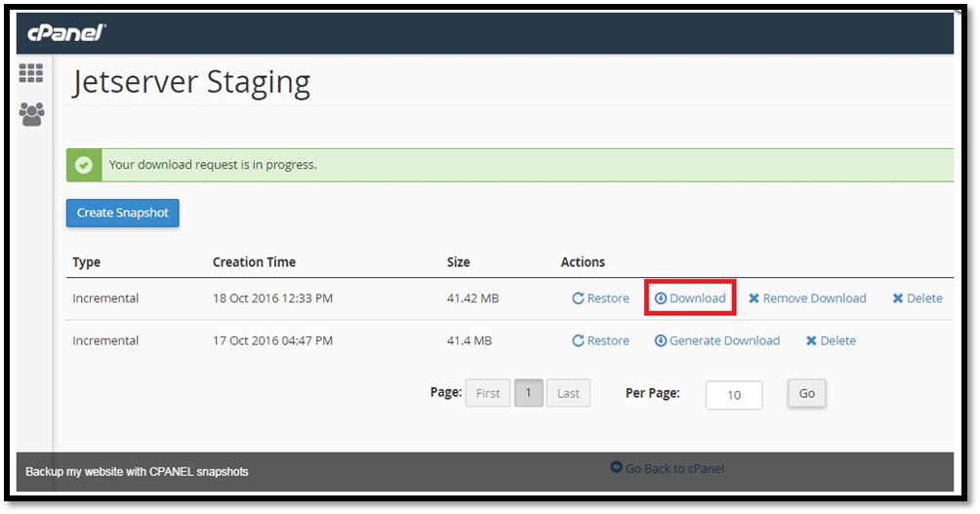Click the Jetserver Staging heading
This screenshot has width=980, height=514.
tap(191, 83)
